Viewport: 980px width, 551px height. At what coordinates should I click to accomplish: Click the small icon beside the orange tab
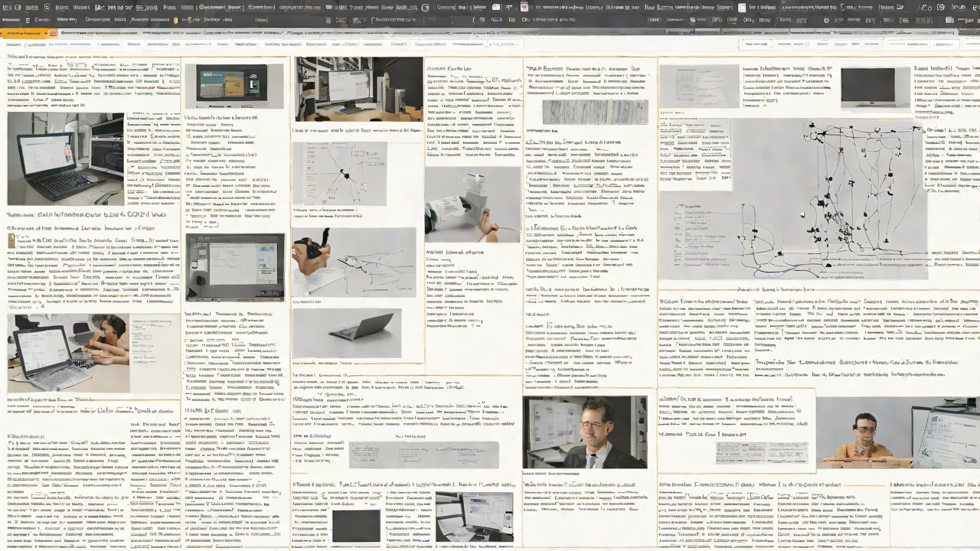pyautogui.click(x=52, y=34)
